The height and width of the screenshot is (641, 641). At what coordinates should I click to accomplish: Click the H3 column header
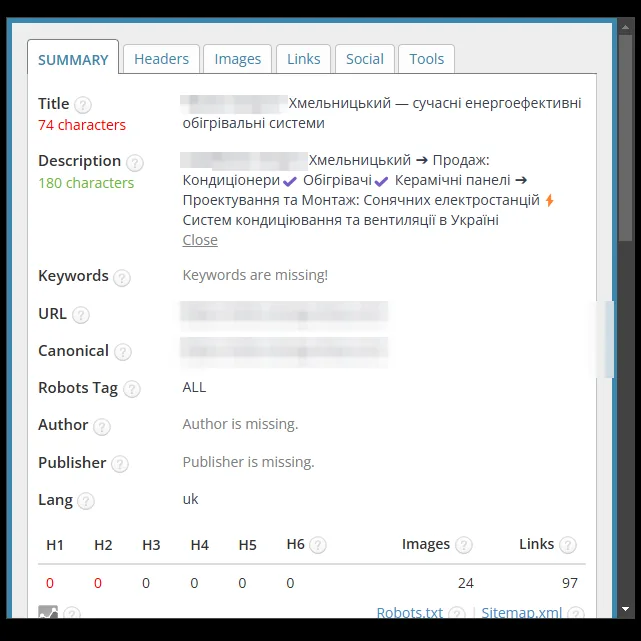tap(151, 545)
